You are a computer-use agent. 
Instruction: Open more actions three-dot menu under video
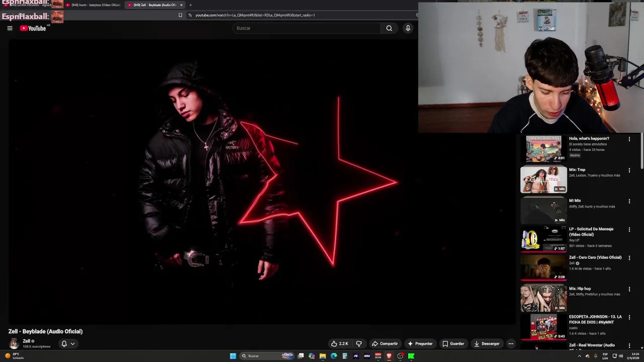(x=511, y=344)
